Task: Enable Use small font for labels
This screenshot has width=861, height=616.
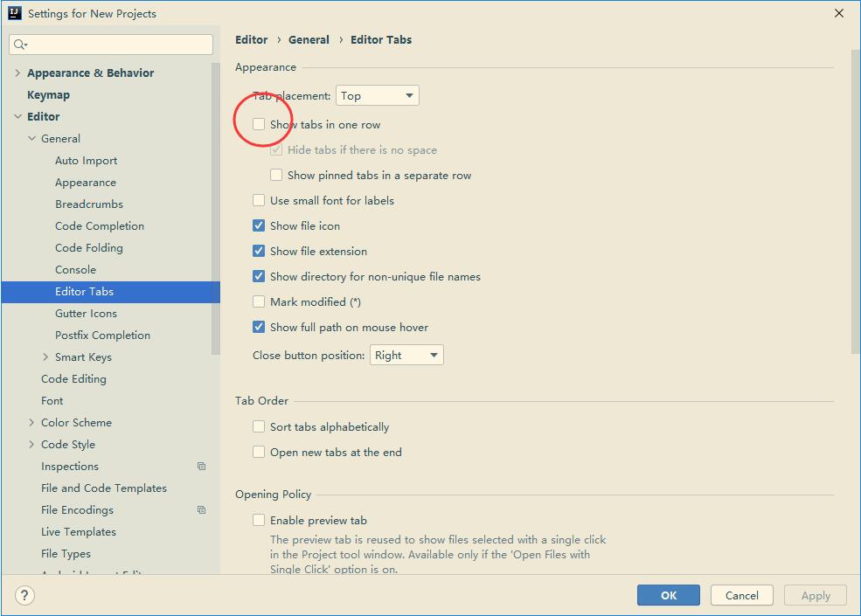Action: point(259,200)
